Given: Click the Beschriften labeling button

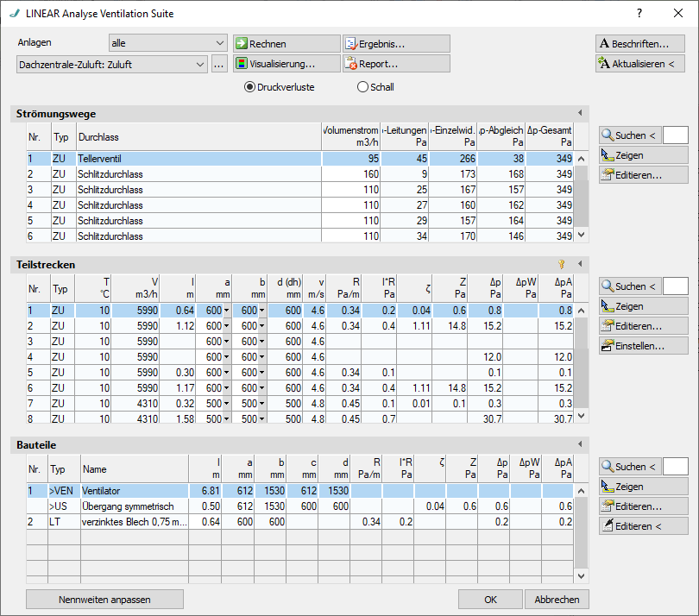Looking at the screenshot, I should [x=640, y=44].
